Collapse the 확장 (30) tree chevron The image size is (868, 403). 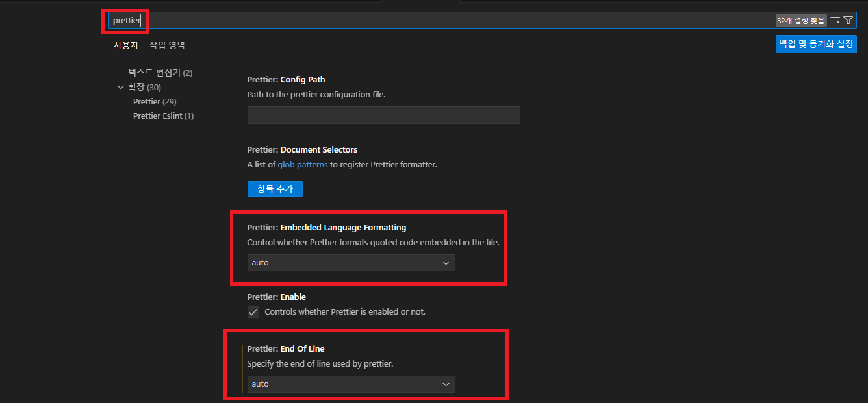tap(121, 87)
